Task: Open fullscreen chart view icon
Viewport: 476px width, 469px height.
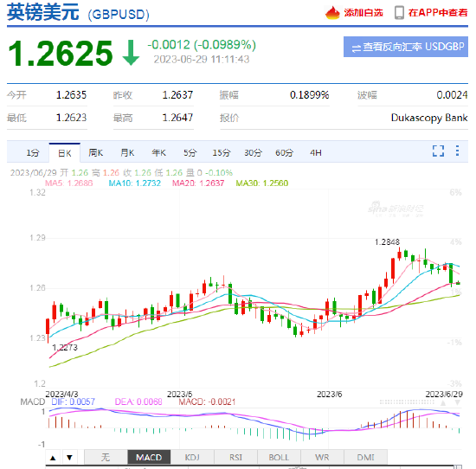Action: click(x=438, y=151)
